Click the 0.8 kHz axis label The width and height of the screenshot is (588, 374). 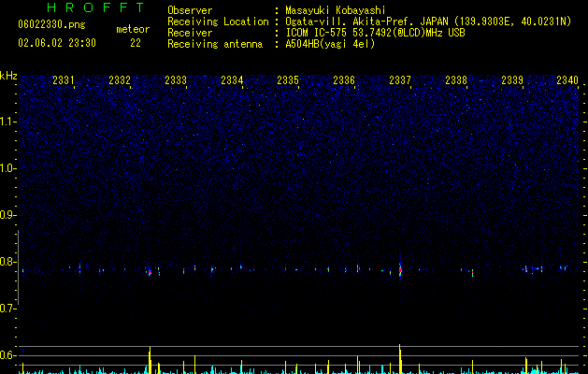[x=8, y=262]
